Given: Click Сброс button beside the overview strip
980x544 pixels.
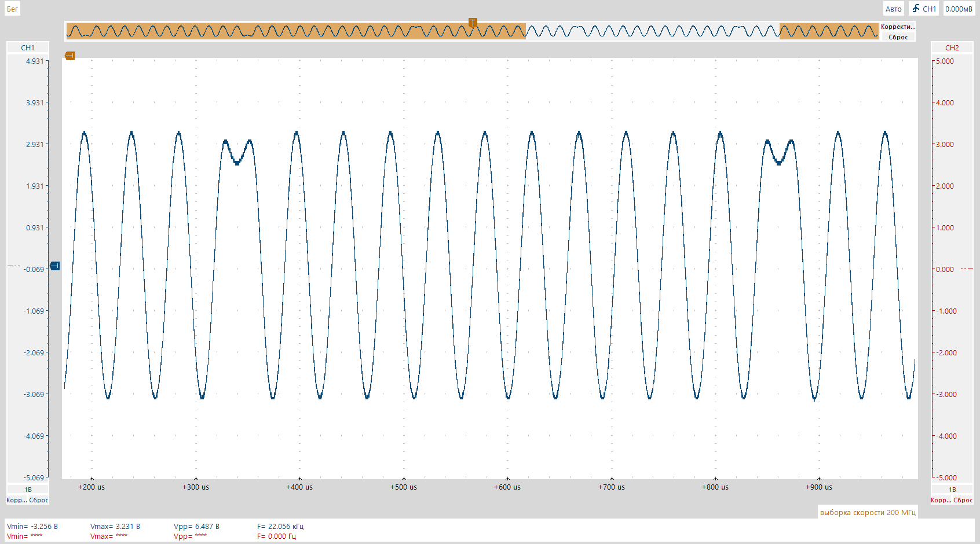Looking at the screenshot, I should tap(898, 37).
